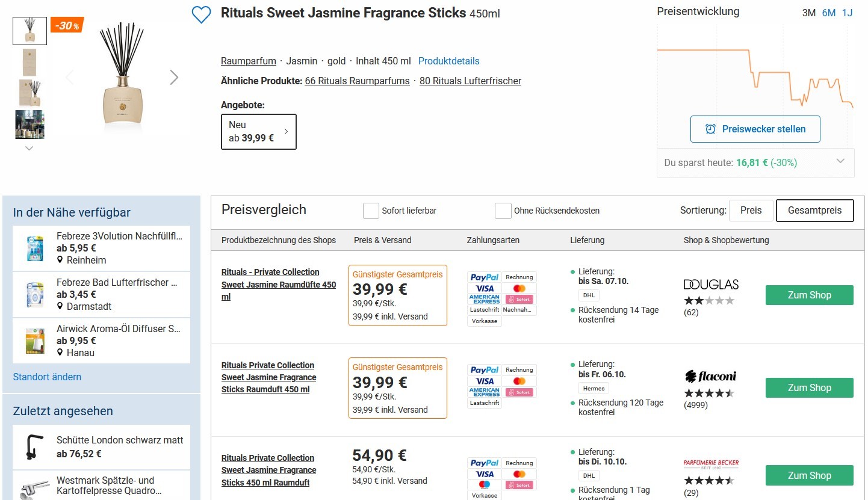Open the Raumparfum category link
This screenshot has height=500, width=868.
249,61
